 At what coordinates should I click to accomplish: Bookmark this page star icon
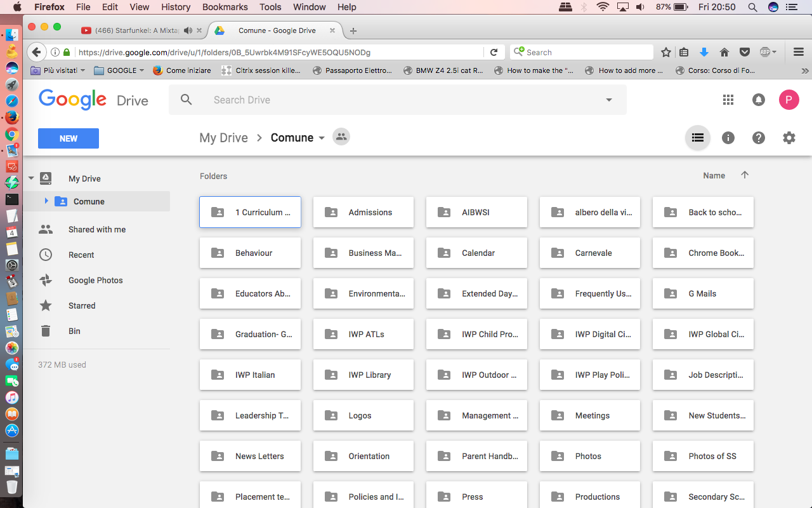pos(665,52)
